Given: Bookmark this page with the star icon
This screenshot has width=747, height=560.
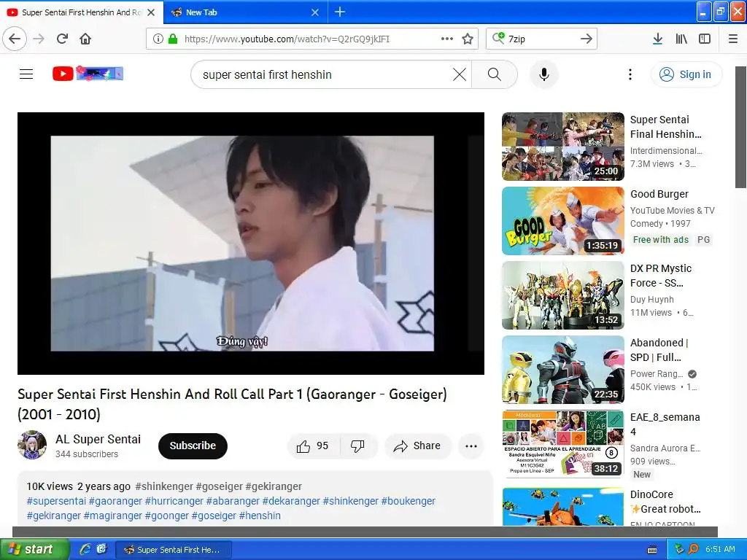Looking at the screenshot, I should [468, 39].
